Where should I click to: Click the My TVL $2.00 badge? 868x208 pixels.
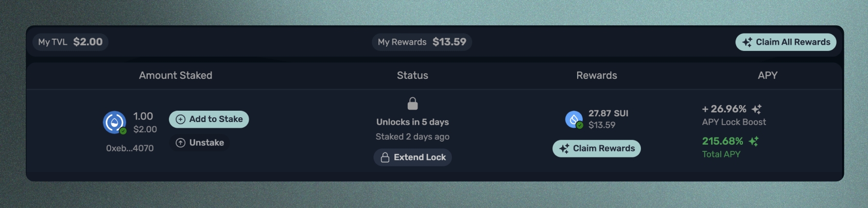point(70,42)
